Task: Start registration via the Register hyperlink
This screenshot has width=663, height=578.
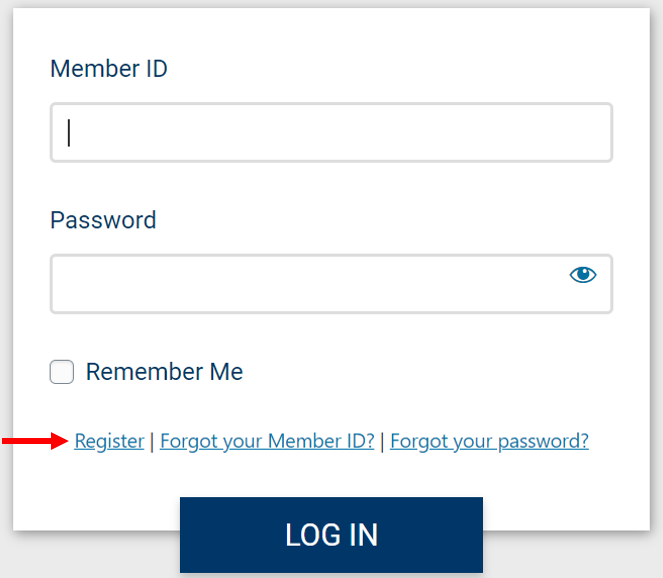Action: (x=109, y=441)
